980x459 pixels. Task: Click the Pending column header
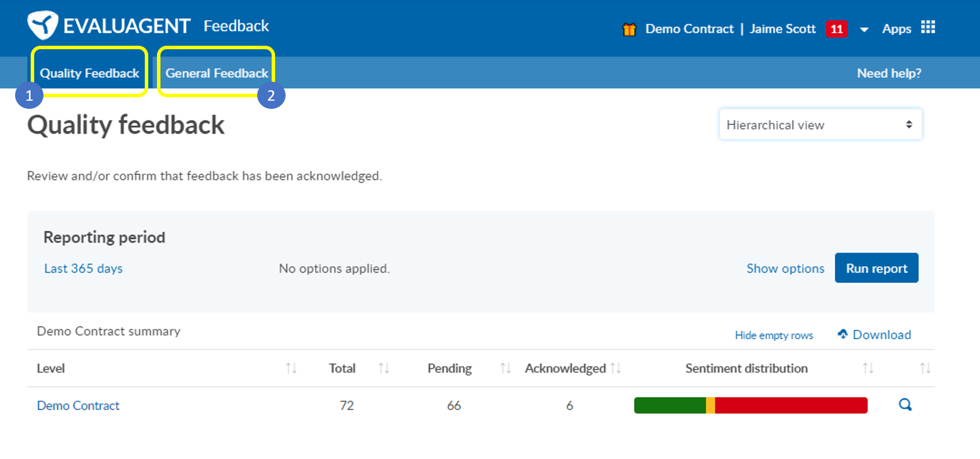(449, 368)
